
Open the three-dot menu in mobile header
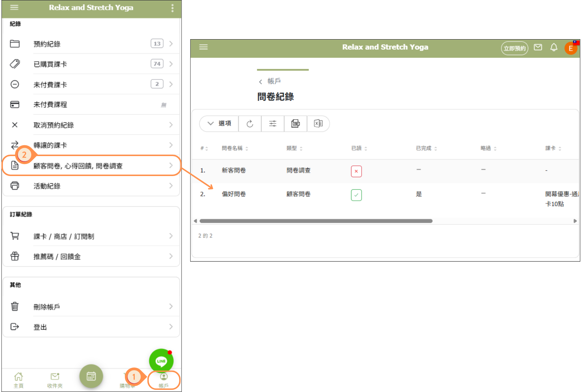[x=172, y=8]
